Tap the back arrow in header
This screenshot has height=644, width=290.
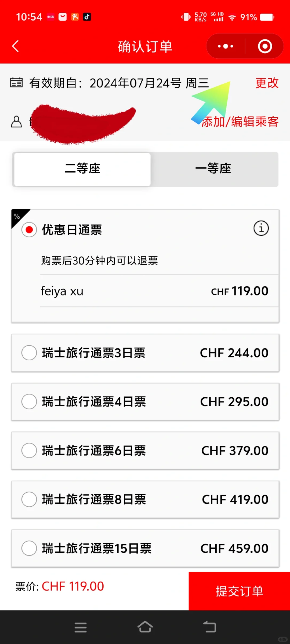(16, 46)
